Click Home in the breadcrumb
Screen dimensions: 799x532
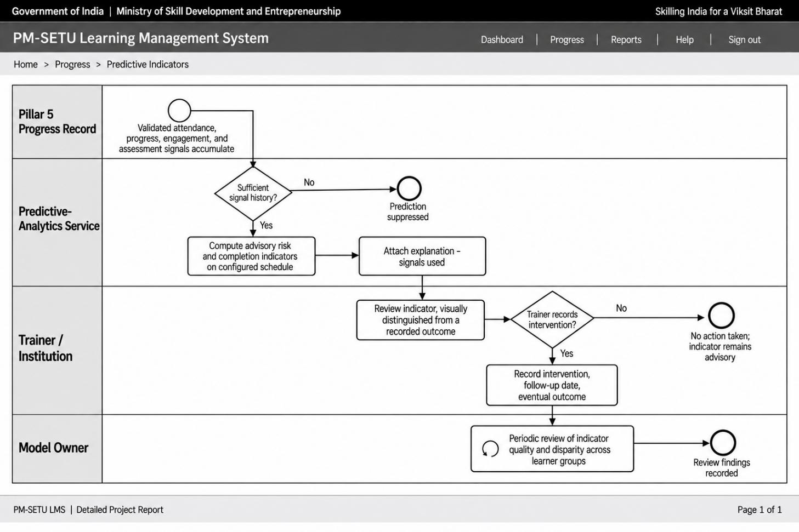26,64
